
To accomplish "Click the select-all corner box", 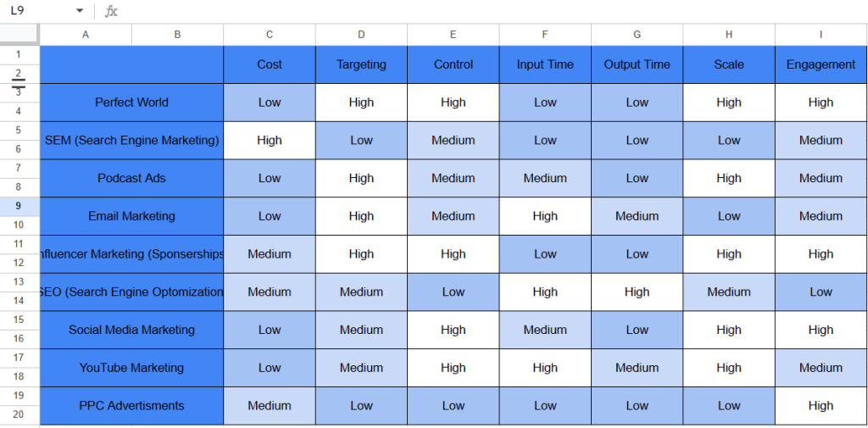I will coord(19,34).
